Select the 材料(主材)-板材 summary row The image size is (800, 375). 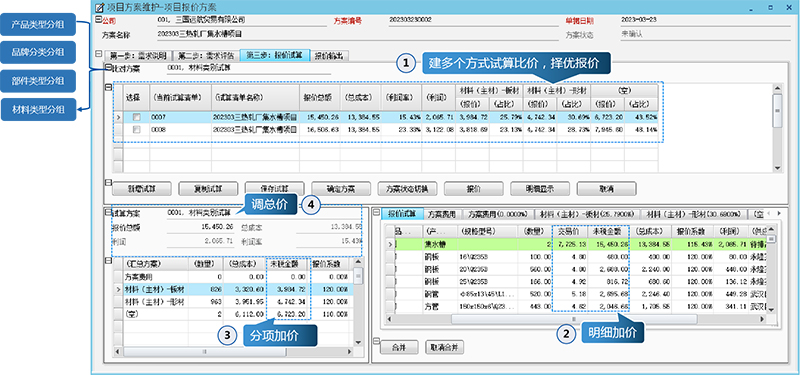coord(234,289)
